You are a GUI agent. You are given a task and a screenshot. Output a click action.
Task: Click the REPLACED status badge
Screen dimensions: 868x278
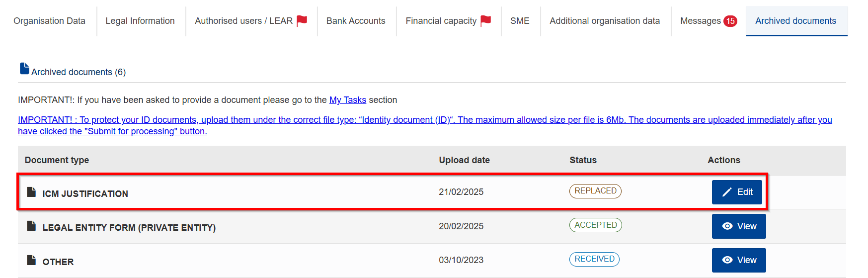click(595, 191)
